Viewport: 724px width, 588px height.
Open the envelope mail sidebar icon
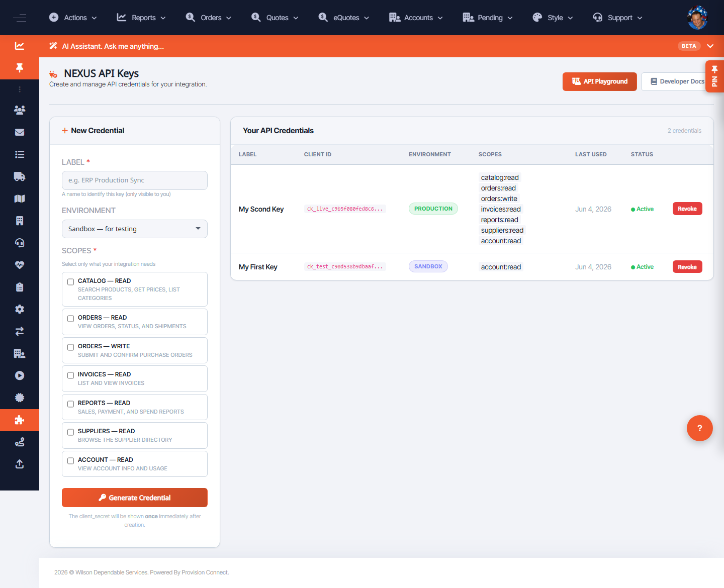coord(20,132)
